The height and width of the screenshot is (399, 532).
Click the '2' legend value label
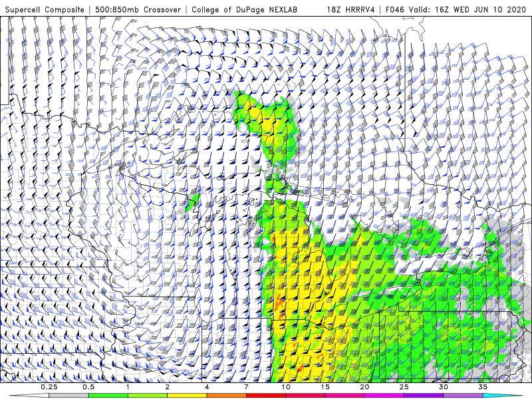click(168, 387)
